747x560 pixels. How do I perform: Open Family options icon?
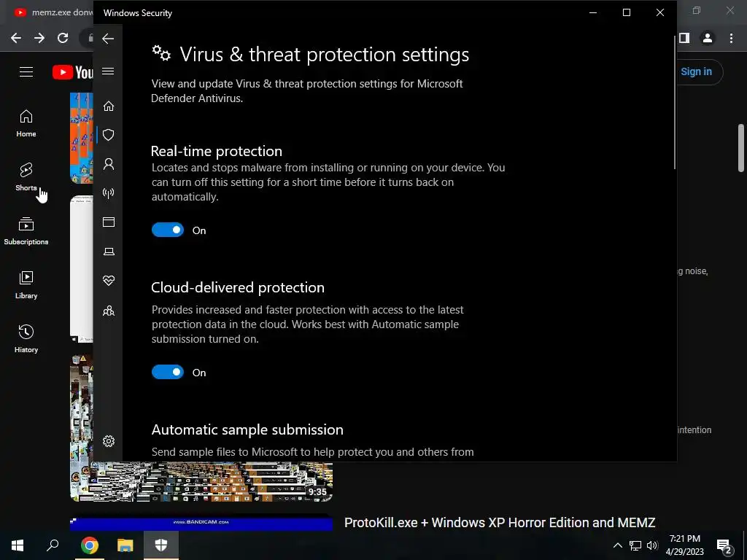109,311
